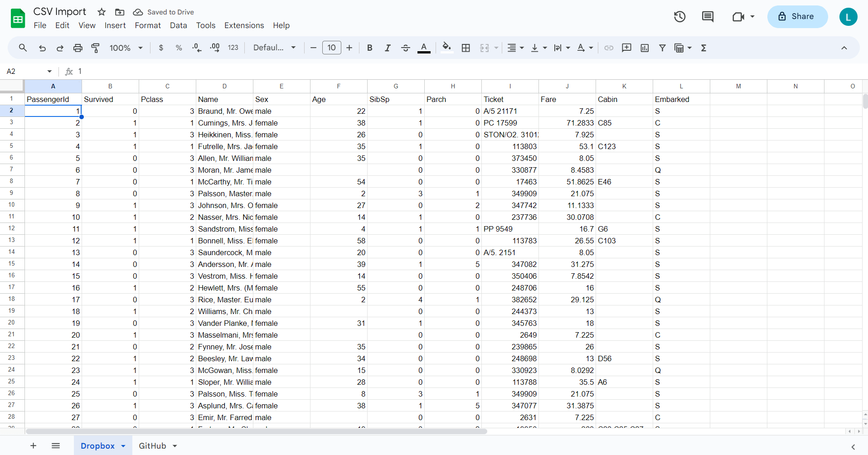The image size is (868, 455).
Task: Open the text color picker
Action: coord(423,48)
